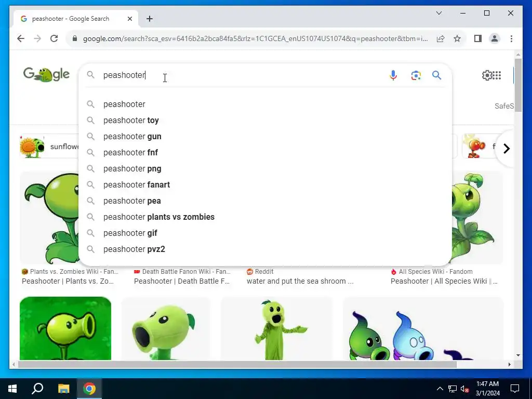Image resolution: width=532 pixels, height=399 pixels.
Task: Go back to previous page
Action: (x=21, y=38)
